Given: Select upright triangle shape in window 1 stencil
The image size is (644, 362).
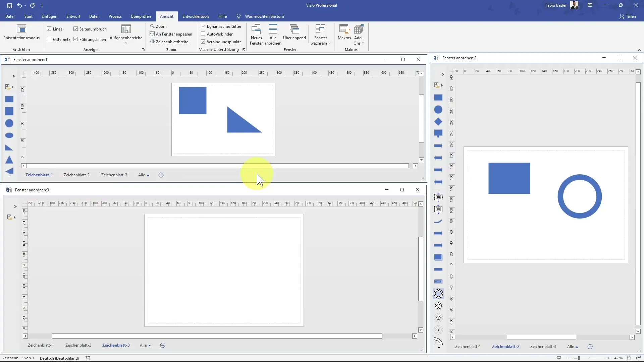Looking at the screenshot, I should click(9, 160).
